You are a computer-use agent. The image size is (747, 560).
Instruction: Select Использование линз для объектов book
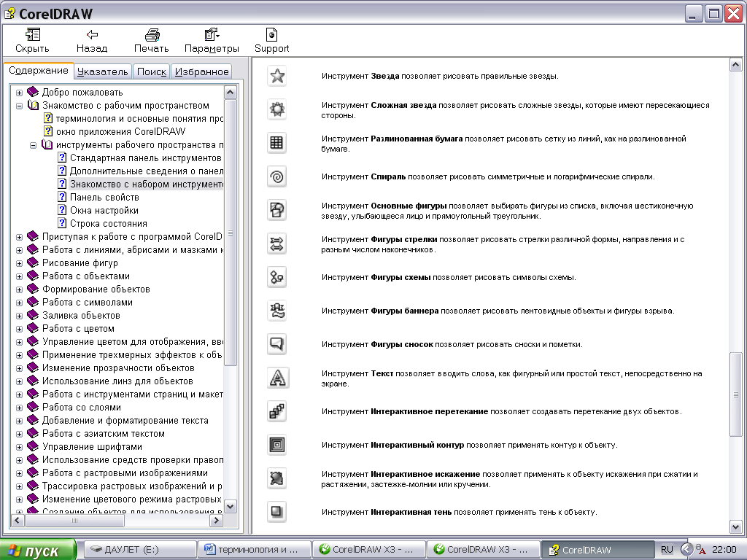coord(117,381)
